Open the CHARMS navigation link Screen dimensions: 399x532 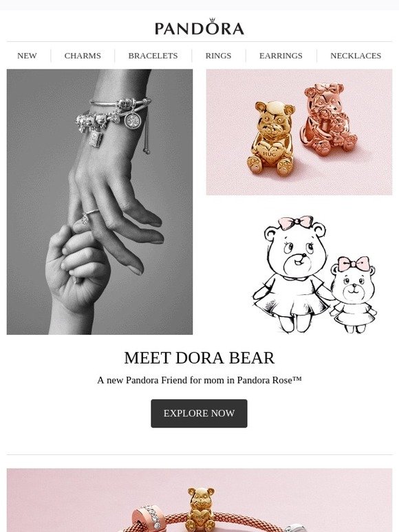(x=83, y=56)
